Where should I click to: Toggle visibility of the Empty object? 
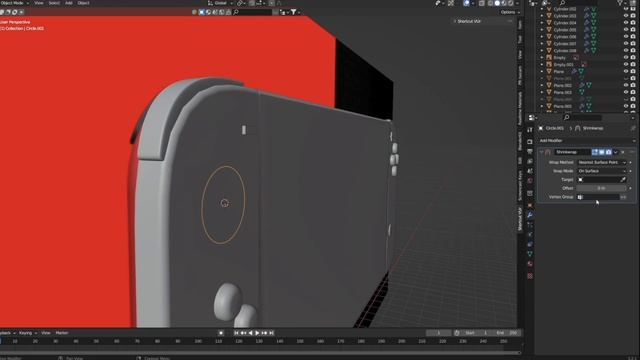[626, 58]
